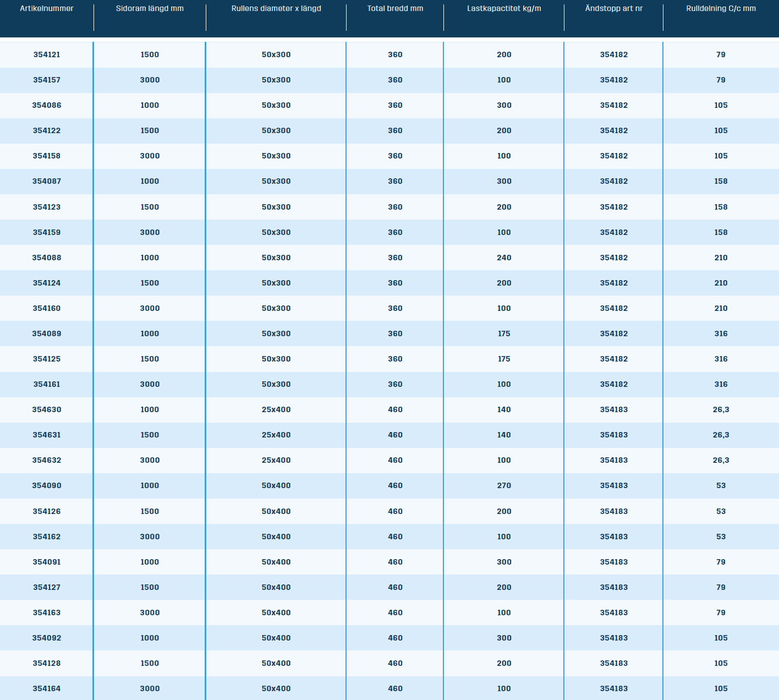The width and height of the screenshot is (779, 700).
Task: Click load capacity 200 in row 354123
Action: coord(504,207)
